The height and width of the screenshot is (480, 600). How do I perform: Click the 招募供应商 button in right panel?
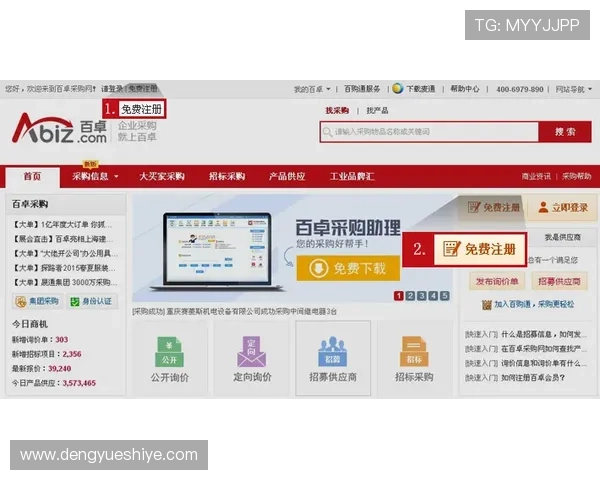[559, 282]
